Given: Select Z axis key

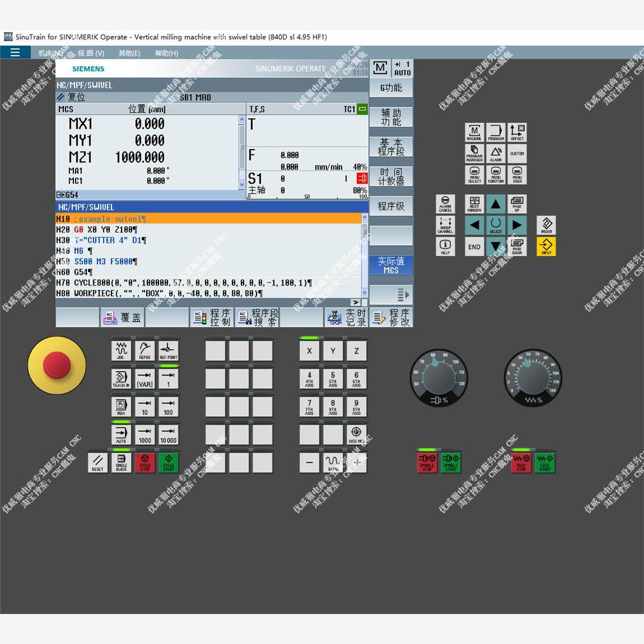Looking at the screenshot, I should (356, 350).
